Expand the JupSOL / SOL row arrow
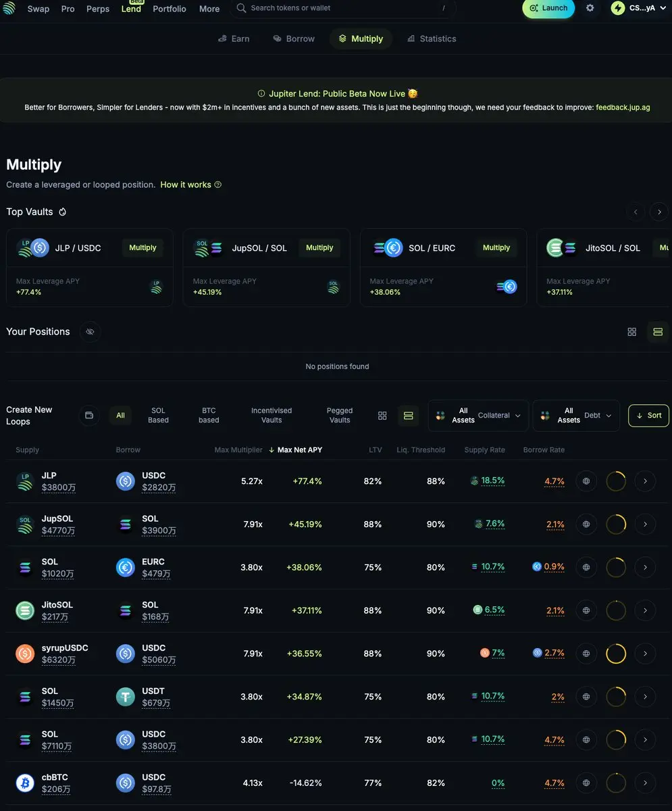 646,524
